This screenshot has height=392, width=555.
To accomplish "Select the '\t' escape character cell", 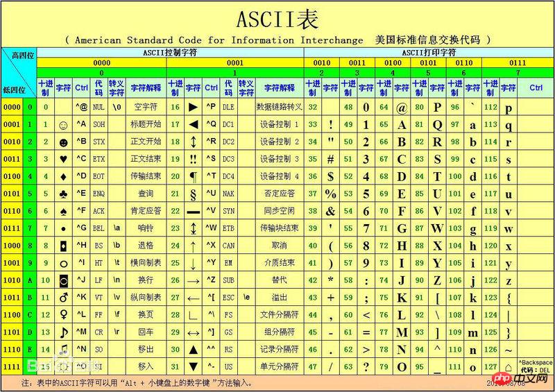I will pos(117,262).
